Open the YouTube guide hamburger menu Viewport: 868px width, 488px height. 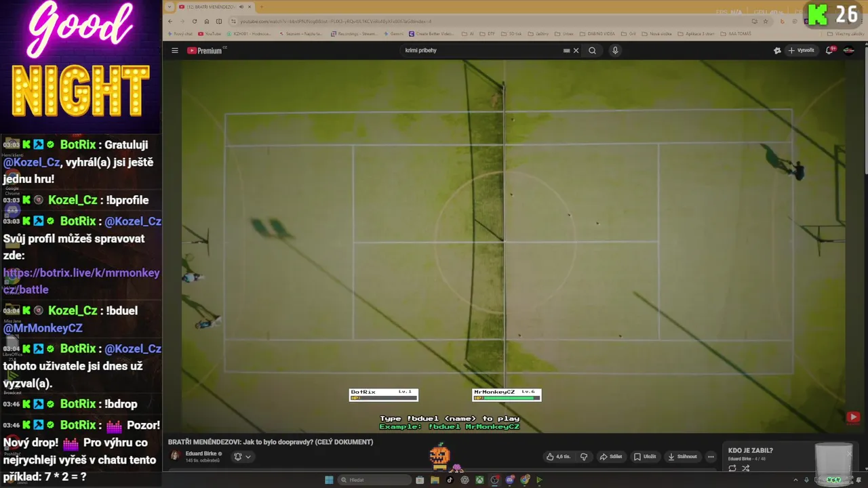[174, 50]
